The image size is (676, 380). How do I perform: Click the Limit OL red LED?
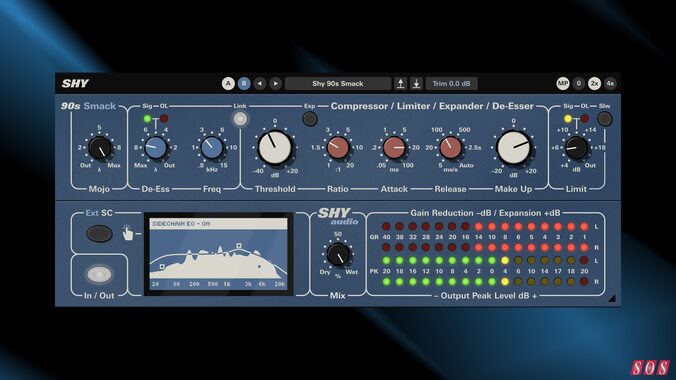click(x=585, y=119)
